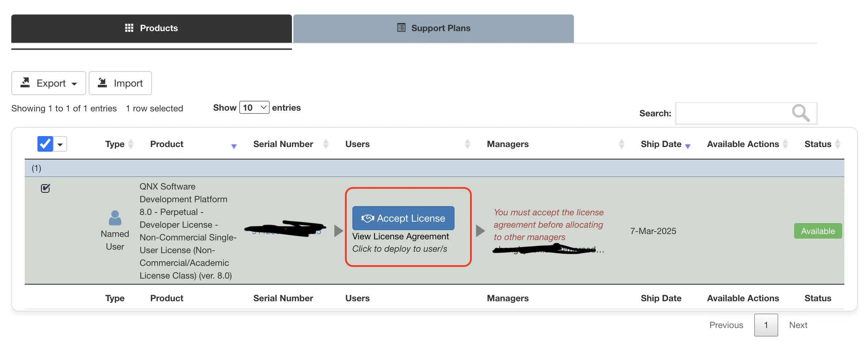The width and height of the screenshot is (868, 350).
Task: Open the select-all checkbox dropdown arrow
Action: click(60, 144)
